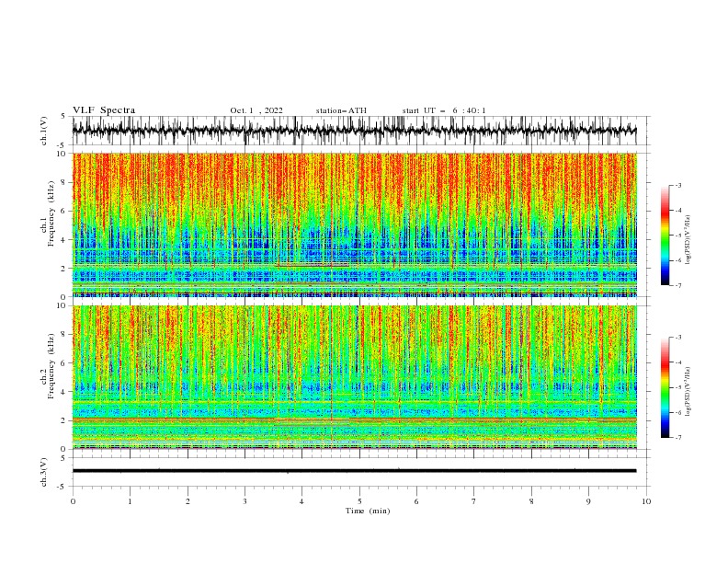Click the 'ch.3(V)' axis label at bottom
728x563 pixels.
tap(43, 472)
